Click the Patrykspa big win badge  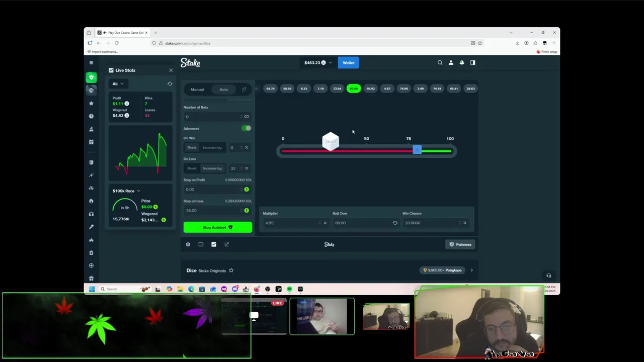tap(443, 270)
